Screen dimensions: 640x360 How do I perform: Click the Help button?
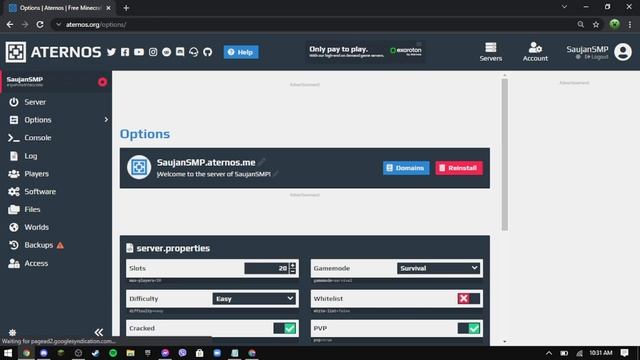[241, 52]
